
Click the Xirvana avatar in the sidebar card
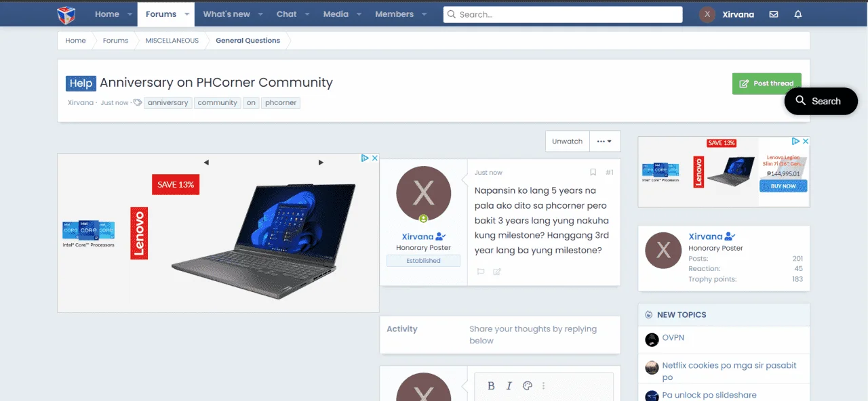[x=663, y=250]
